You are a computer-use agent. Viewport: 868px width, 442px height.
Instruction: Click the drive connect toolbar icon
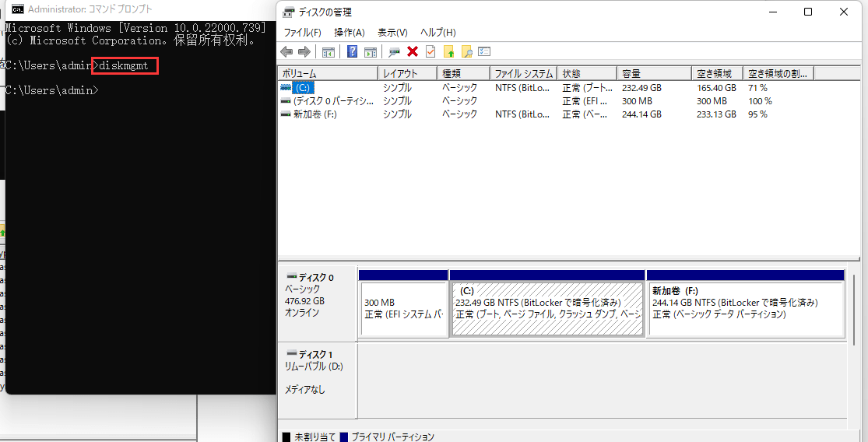coord(394,52)
